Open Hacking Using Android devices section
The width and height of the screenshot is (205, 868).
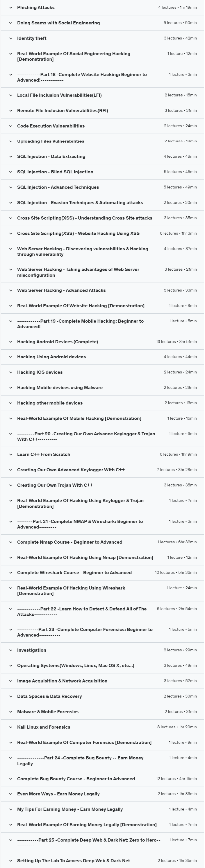pyautogui.click(x=51, y=357)
